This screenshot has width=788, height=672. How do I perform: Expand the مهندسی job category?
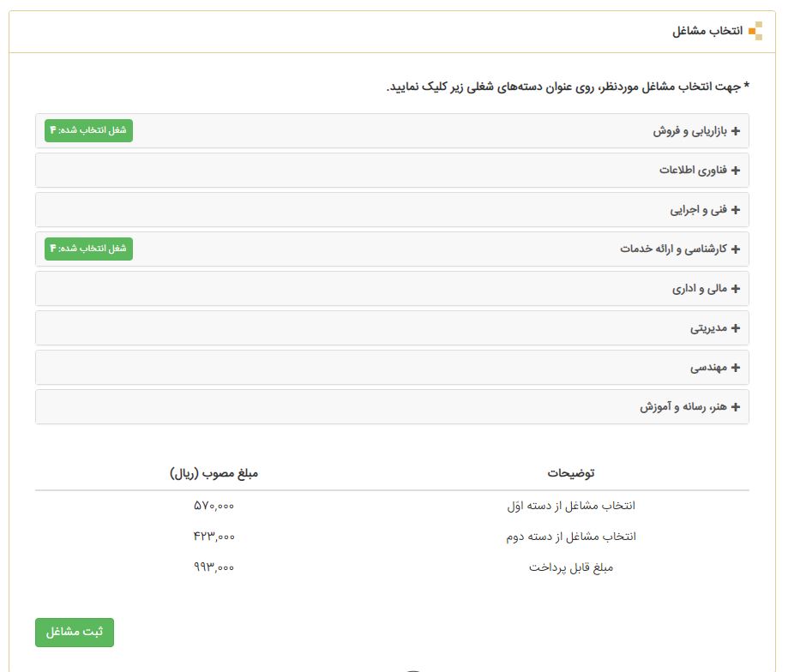point(392,368)
